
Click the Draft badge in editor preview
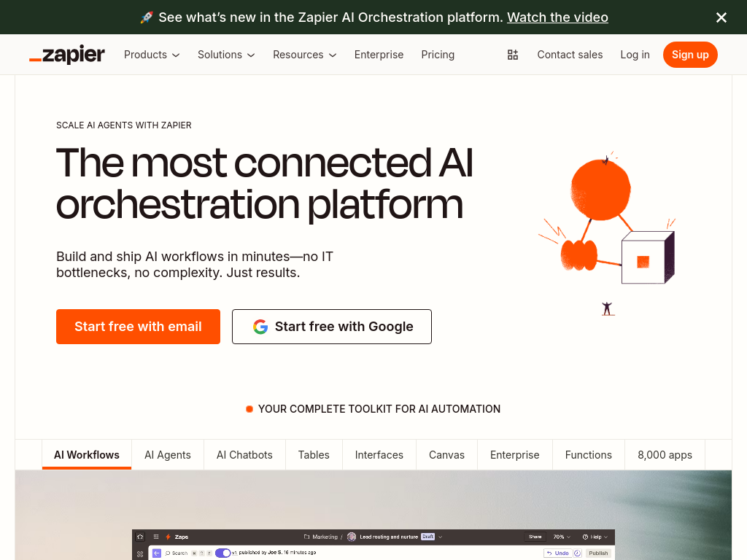(x=427, y=537)
